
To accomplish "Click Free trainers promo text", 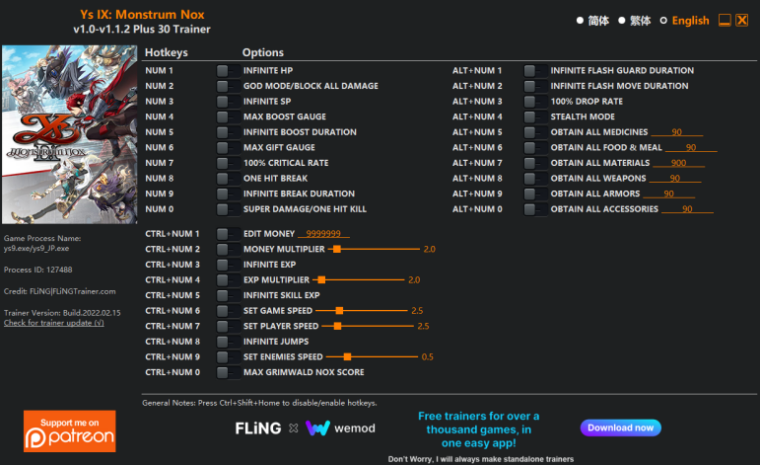I will click(478, 430).
